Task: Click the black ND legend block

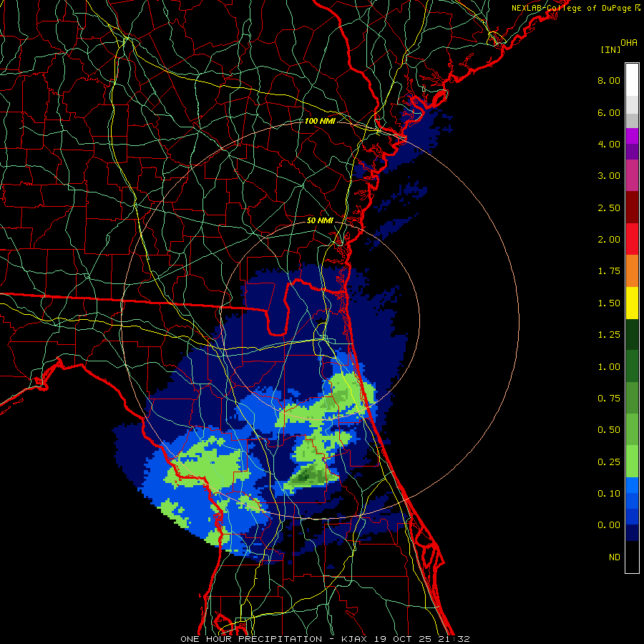Action: pos(632,557)
